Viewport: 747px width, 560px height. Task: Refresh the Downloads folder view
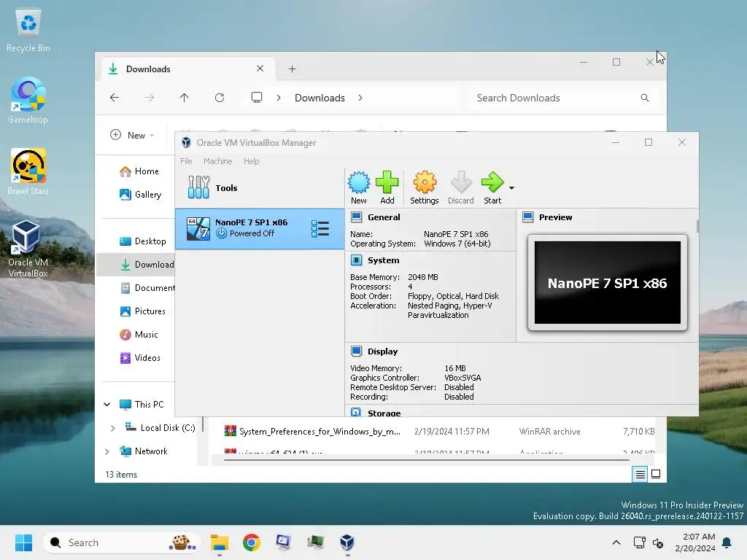(219, 98)
